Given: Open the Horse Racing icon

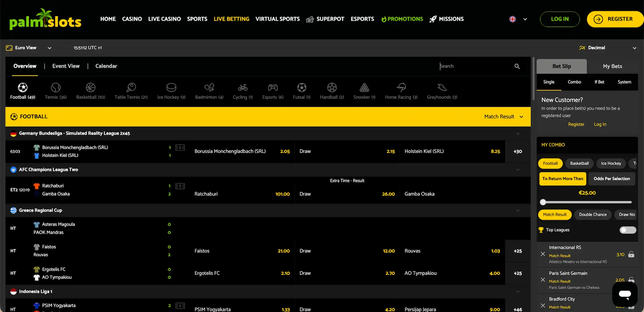Looking at the screenshot, I should point(401,88).
